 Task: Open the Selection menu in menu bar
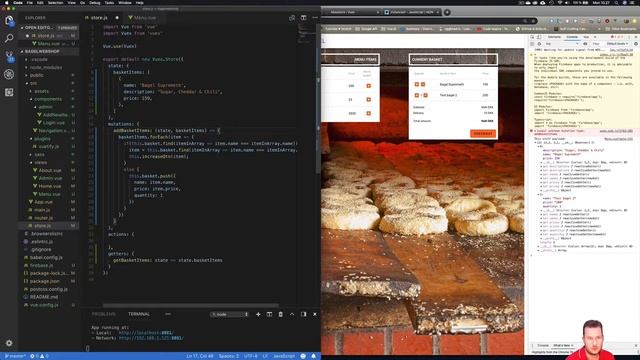tap(55, 2)
